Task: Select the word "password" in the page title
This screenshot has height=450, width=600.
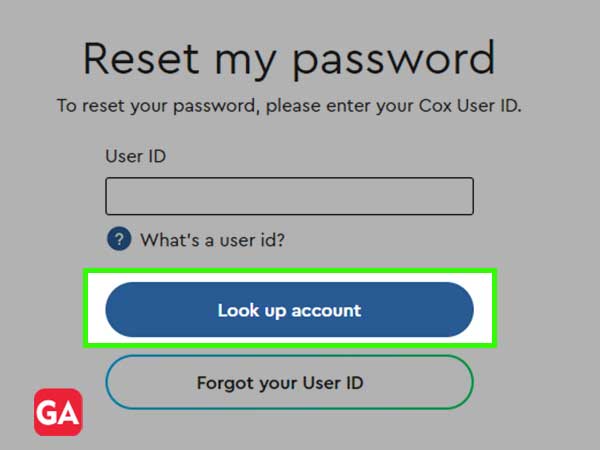Action: click(394, 61)
